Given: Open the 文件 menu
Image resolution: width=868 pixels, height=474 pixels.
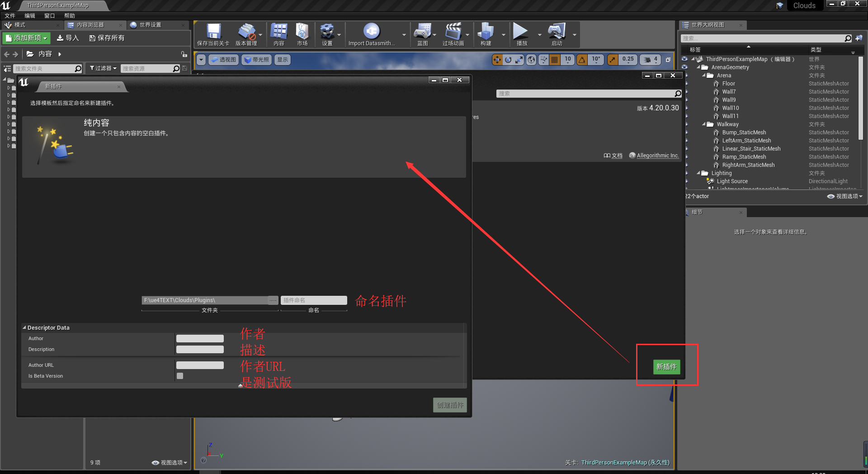Looking at the screenshot, I should 10,15.
